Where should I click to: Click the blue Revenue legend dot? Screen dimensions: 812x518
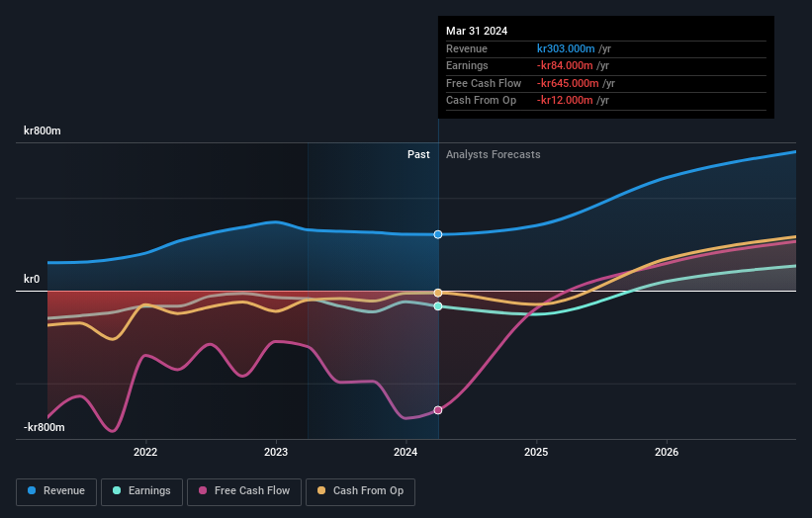(32, 490)
